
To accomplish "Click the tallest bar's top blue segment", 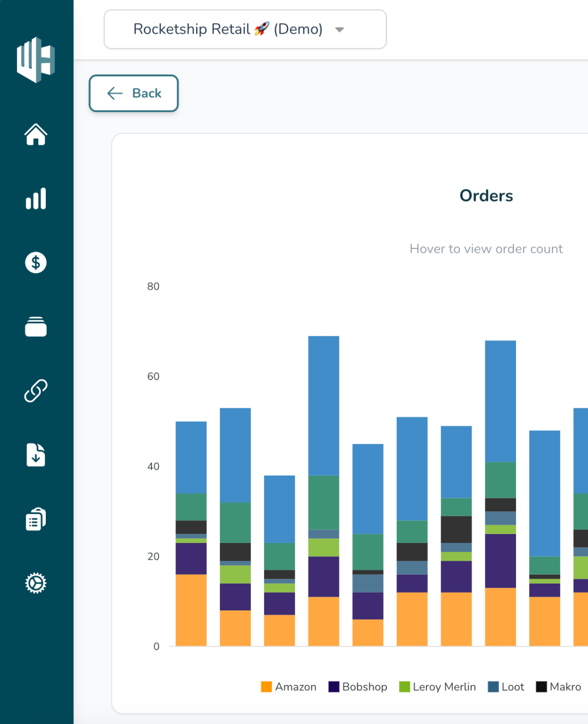I will (x=323, y=405).
